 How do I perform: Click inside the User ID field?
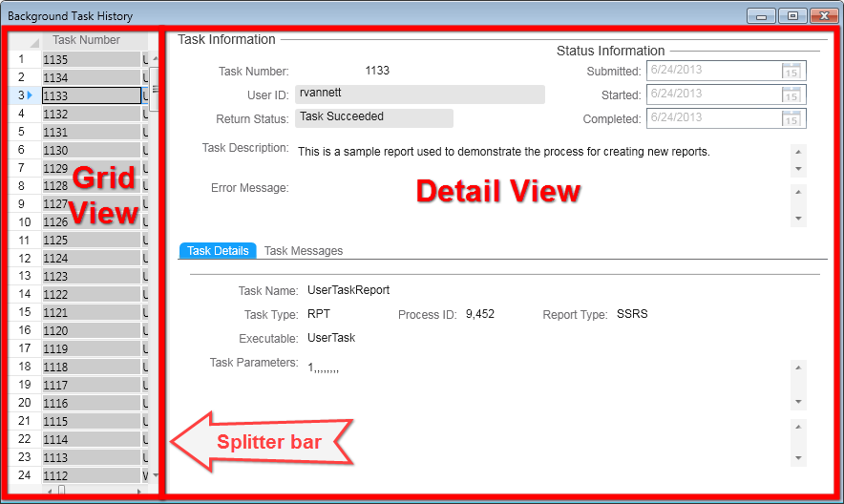(x=418, y=94)
